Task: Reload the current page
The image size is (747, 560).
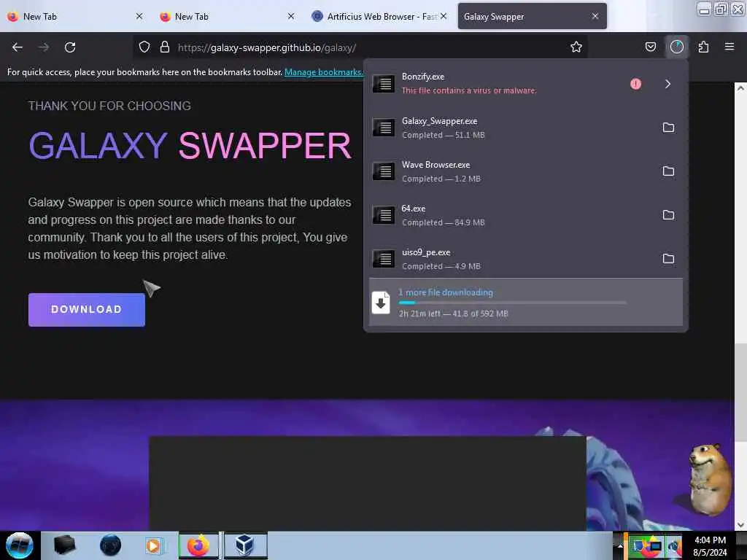Action: pyautogui.click(x=70, y=47)
